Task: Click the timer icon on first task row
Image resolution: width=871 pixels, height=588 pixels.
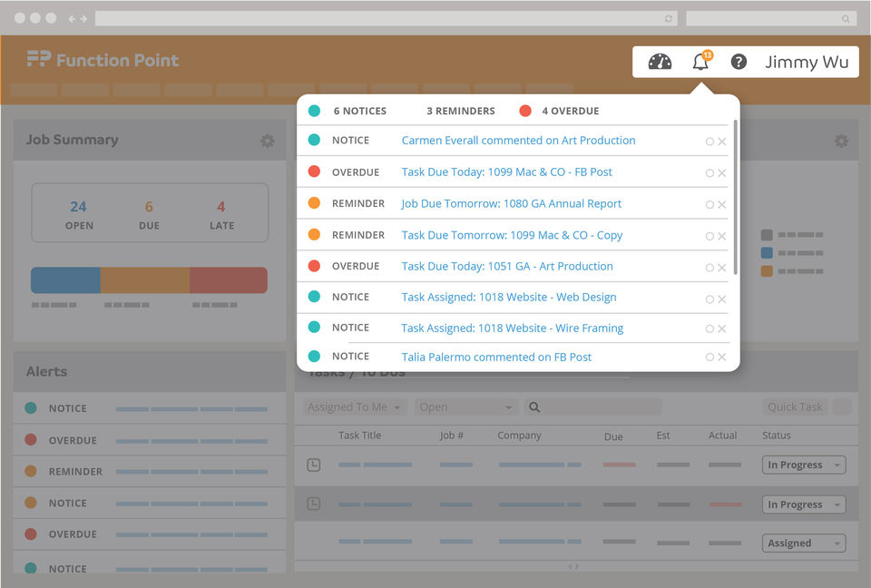Action: (x=314, y=465)
